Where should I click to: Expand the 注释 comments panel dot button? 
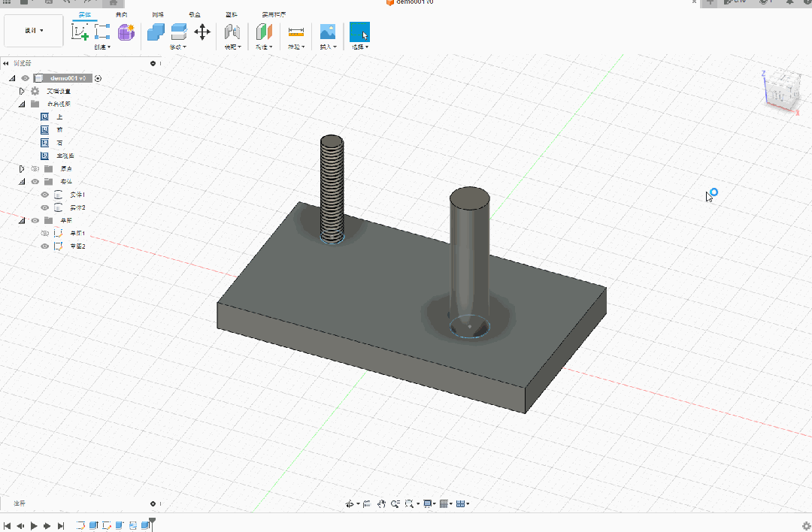coord(153,503)
